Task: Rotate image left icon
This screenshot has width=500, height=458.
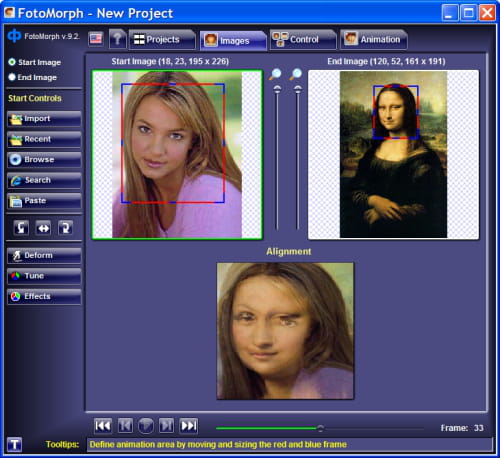Action: click(21, 228)
